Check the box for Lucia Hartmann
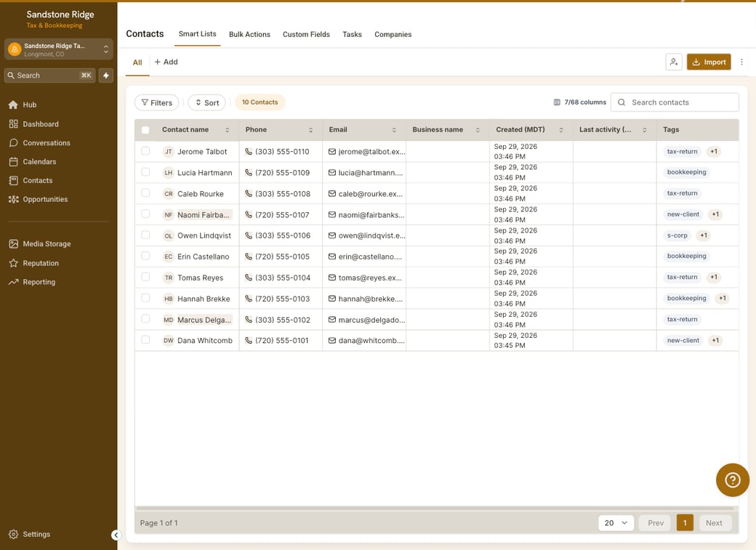756x550 pixels. (x=145, y=171)
